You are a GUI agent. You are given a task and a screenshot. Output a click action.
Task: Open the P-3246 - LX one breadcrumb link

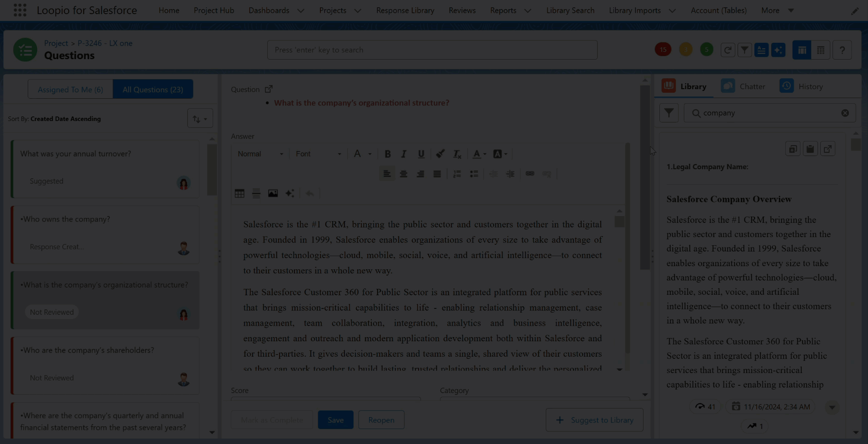click(105, 43)
